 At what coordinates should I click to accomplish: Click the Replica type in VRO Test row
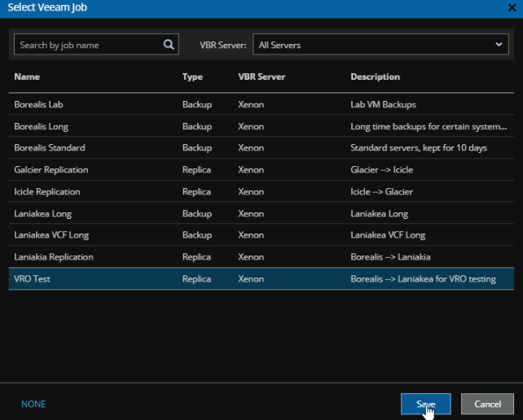point(196,279)
